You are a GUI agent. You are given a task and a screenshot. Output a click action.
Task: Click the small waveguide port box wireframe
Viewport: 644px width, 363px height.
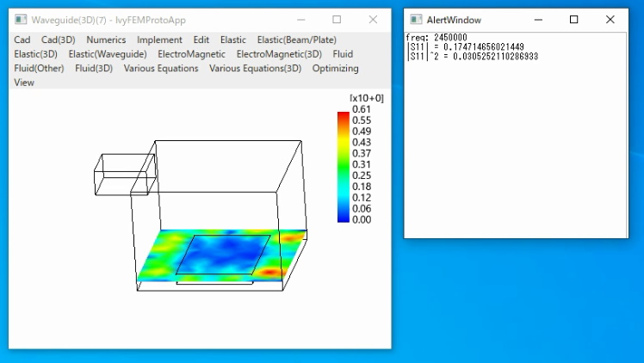click(x=125, y=175)
